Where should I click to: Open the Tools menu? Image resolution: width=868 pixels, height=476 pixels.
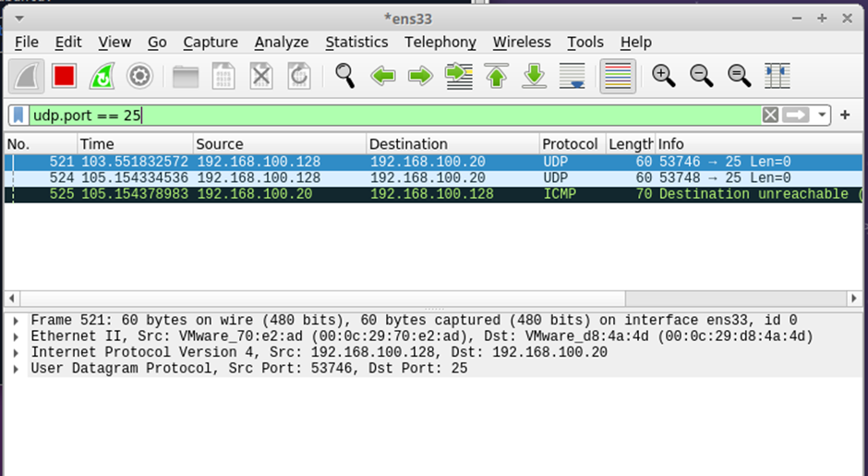[x=585, y=43]
